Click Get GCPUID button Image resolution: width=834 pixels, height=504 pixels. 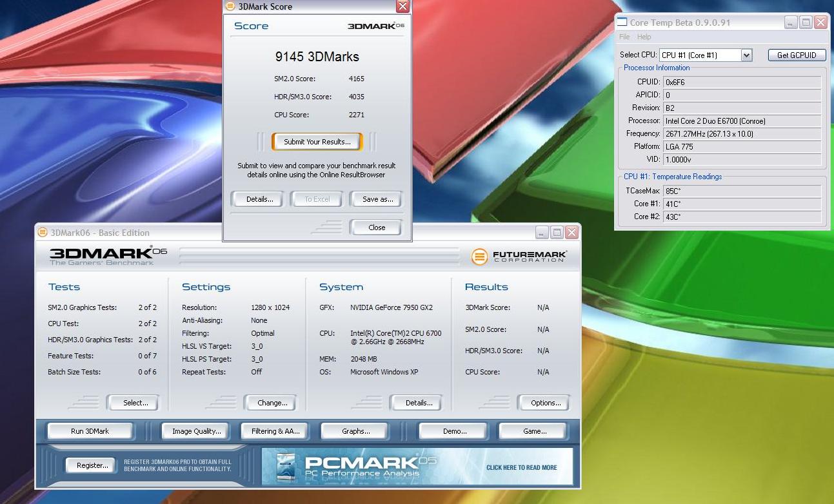click(797, 55)
